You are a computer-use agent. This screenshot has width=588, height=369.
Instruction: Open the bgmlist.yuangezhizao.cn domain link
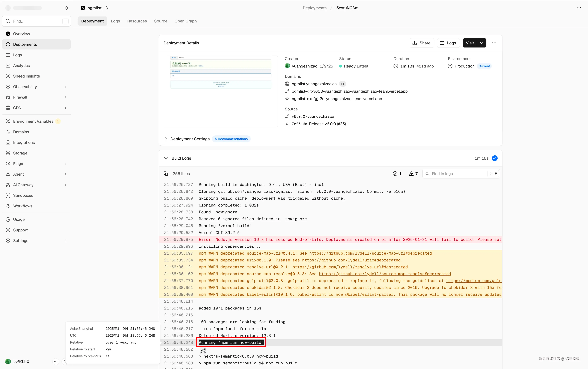point(314,84)
